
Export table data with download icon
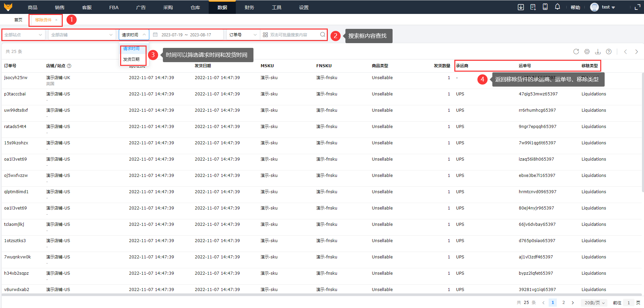pos(598,52)
